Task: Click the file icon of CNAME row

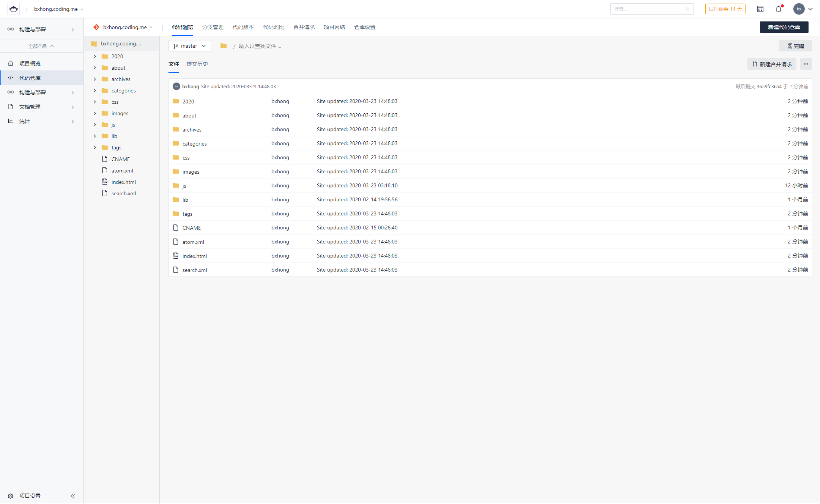Action: pyautogui.click(x=176, y=228)
